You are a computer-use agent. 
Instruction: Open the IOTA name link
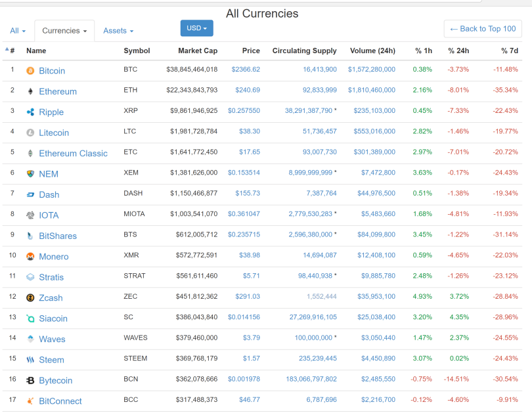(x=49, y=215)
